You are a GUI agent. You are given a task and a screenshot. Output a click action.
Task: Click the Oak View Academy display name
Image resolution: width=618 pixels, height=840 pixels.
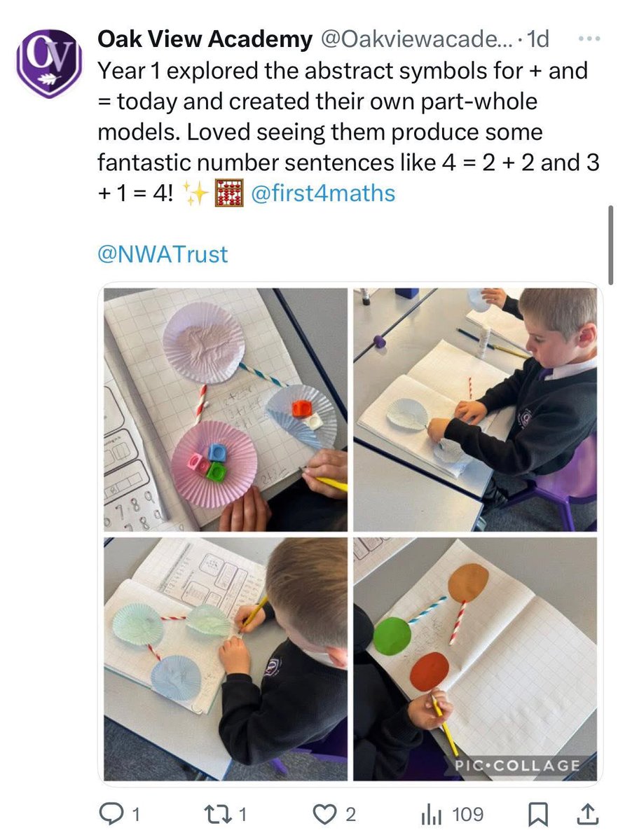pyautogui.click(x=205, y=39)
